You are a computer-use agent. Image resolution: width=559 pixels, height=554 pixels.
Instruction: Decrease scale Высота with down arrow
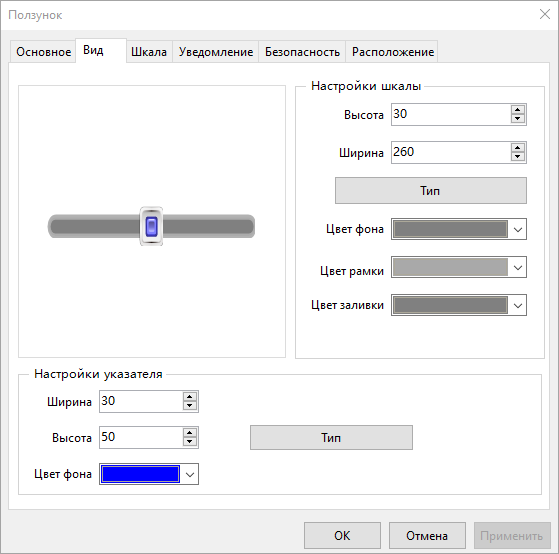[x=518, y=119]
